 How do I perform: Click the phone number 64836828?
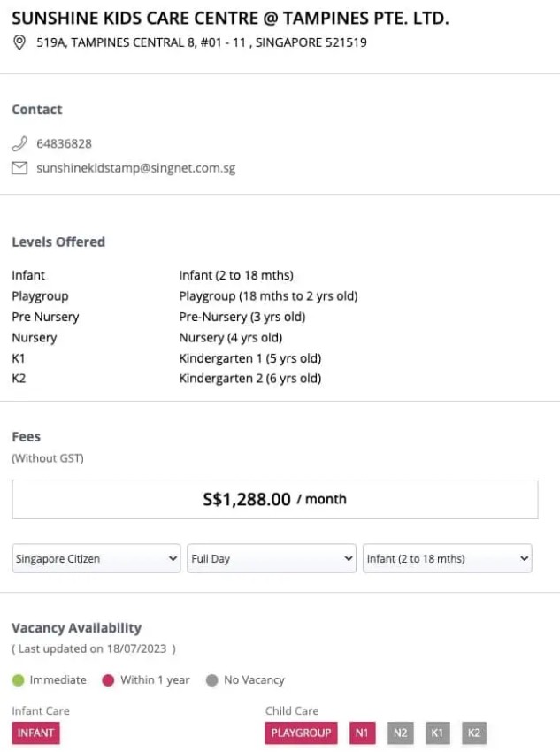(65, 143)
